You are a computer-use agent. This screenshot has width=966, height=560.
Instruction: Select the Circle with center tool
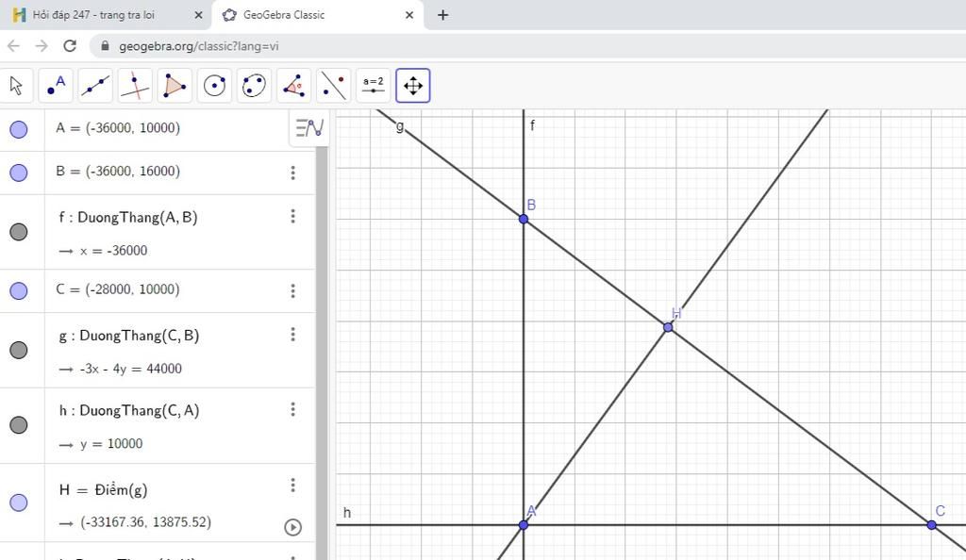pos(214,86)
